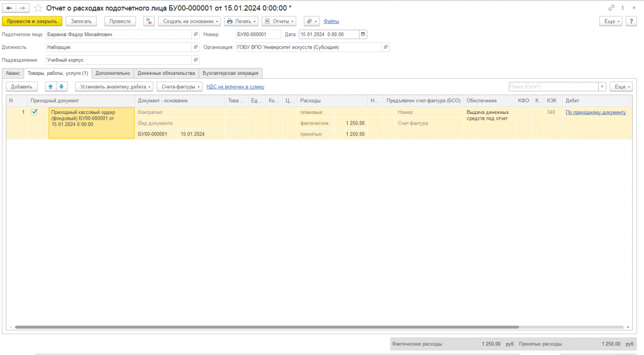Click the принятые 1 250,00 value cell

pos(351,134)
